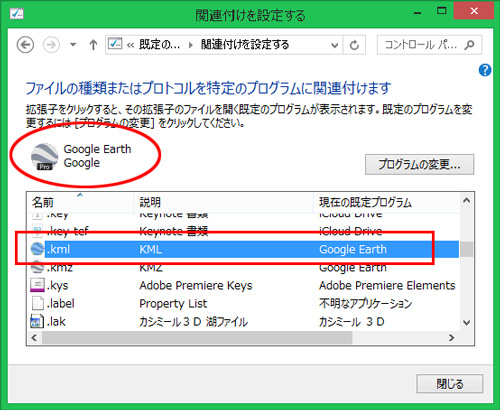Click 不明なアプリケーション program cell
The width and height of the screenshot is (500, 410).
click(x=365, y=304)
